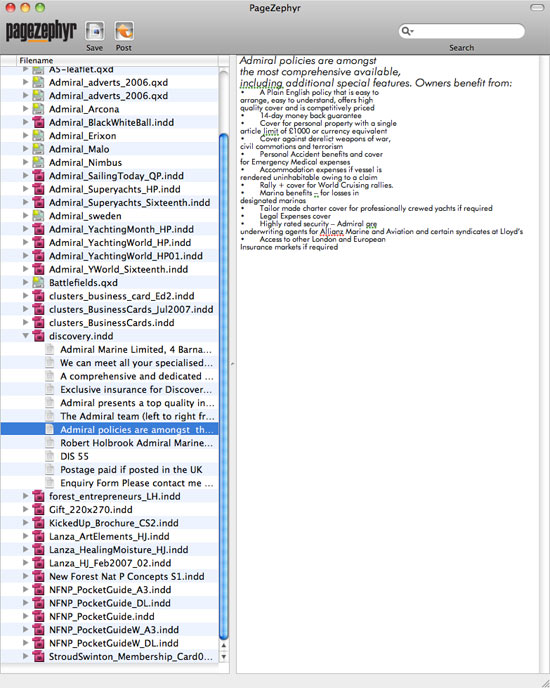This screenshot has width=550, height=688.
Task: Collapse the discovery.indd tree node
Action: pyautogui.click(x=25, y=336)
